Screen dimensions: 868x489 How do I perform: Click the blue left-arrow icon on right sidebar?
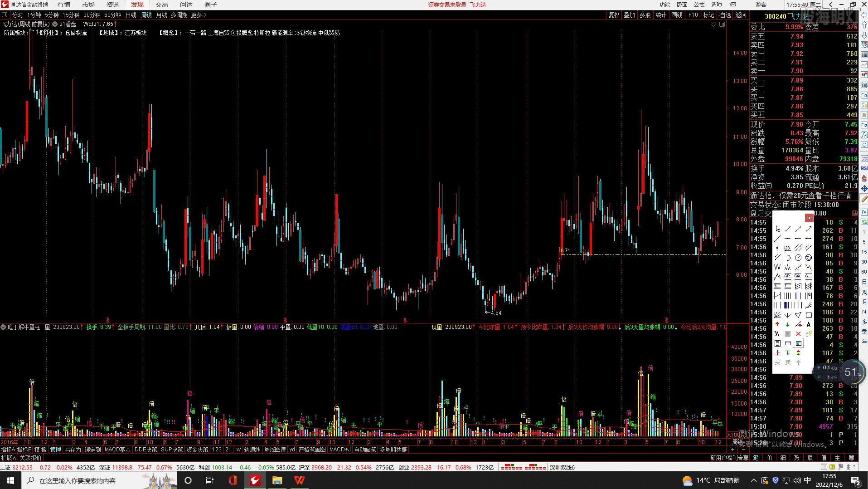(x=864, y=15)
